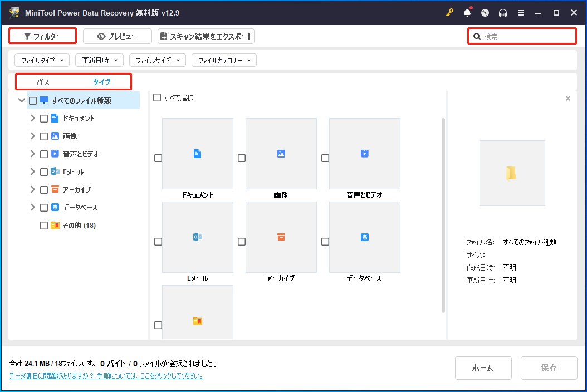
Task: Click the ホーム button
Action: 483,368
